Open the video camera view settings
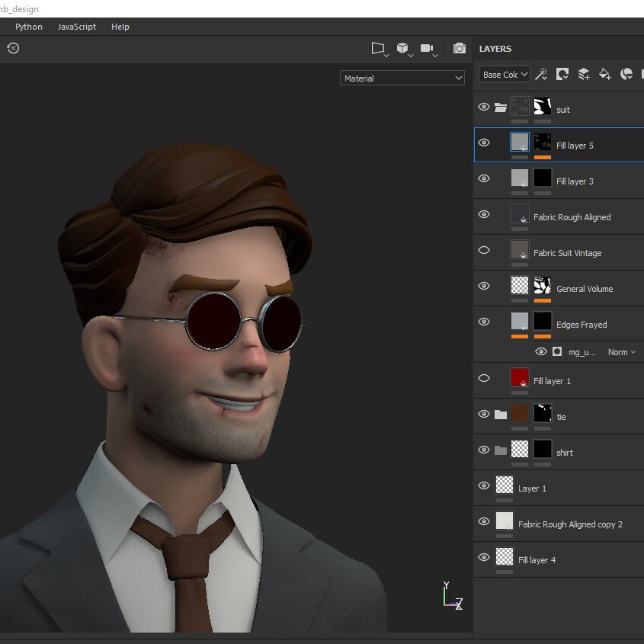 (x=428, y=49)
